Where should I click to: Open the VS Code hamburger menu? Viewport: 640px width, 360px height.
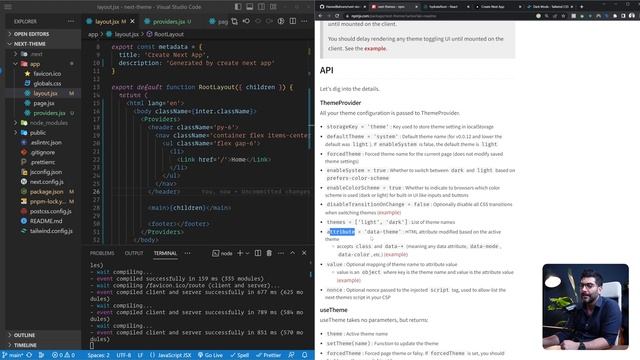(8, 7)
